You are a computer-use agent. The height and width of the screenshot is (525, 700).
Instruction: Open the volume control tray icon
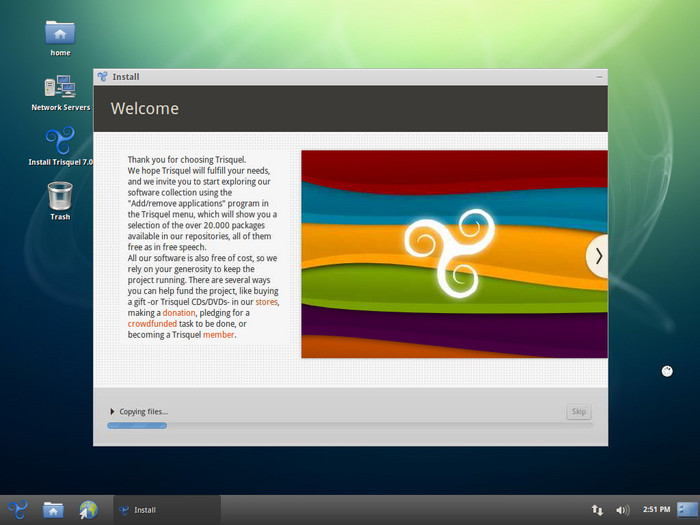click(x=622, y=510)
